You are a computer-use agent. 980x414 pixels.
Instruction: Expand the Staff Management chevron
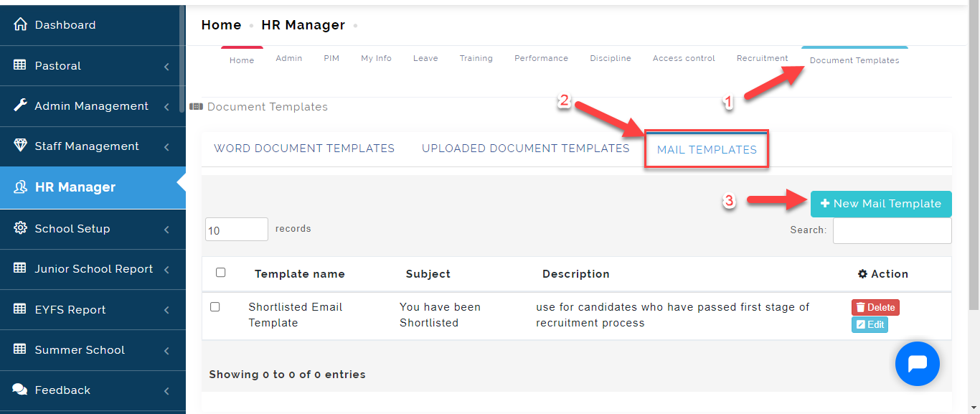[166, 147]
